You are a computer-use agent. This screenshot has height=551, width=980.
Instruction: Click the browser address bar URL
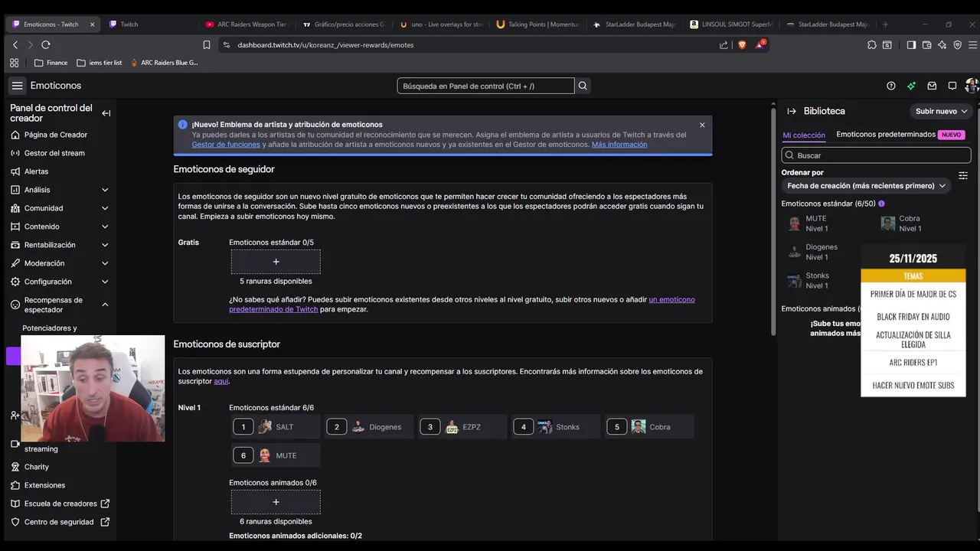pos(325,45)
